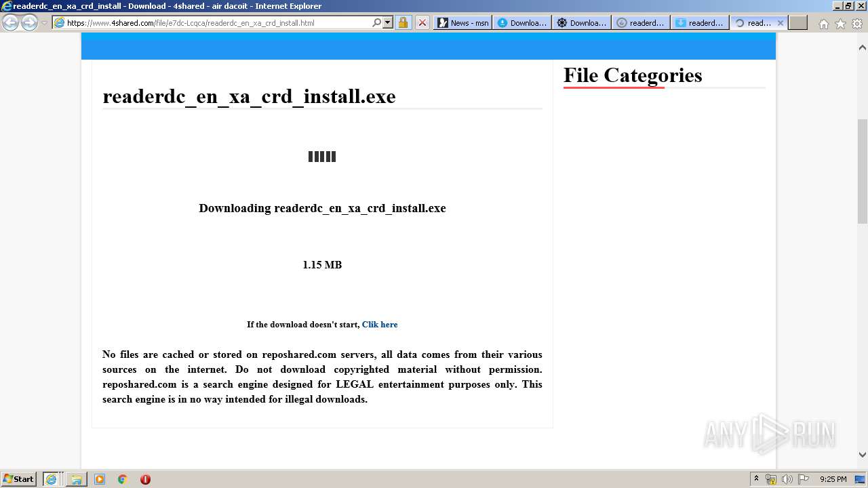Switch to Downloa... tab with ship wheel icon
The width and height of the screenshot is (868, 488).
click(581, 22)
